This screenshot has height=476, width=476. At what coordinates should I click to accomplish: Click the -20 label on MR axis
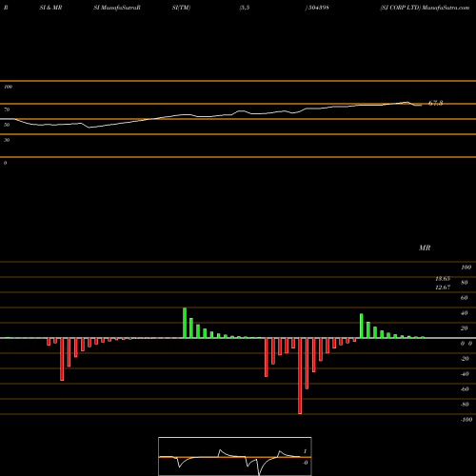pyautogui.click(x=465, y=359)
